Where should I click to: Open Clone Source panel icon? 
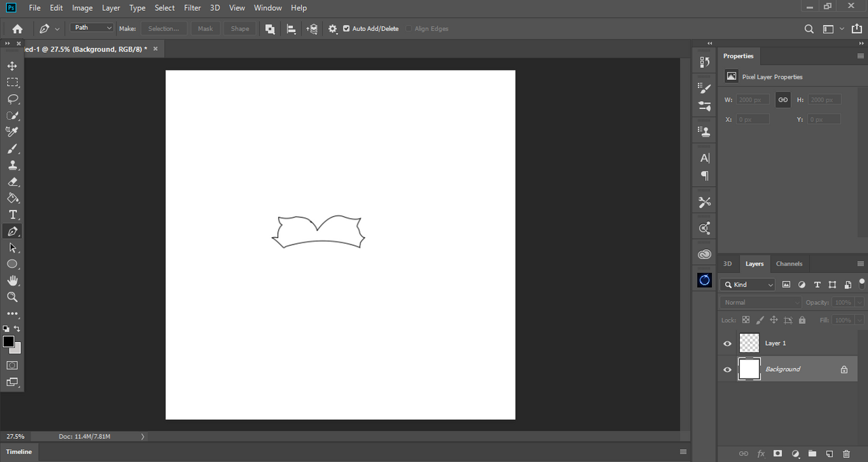705,131
